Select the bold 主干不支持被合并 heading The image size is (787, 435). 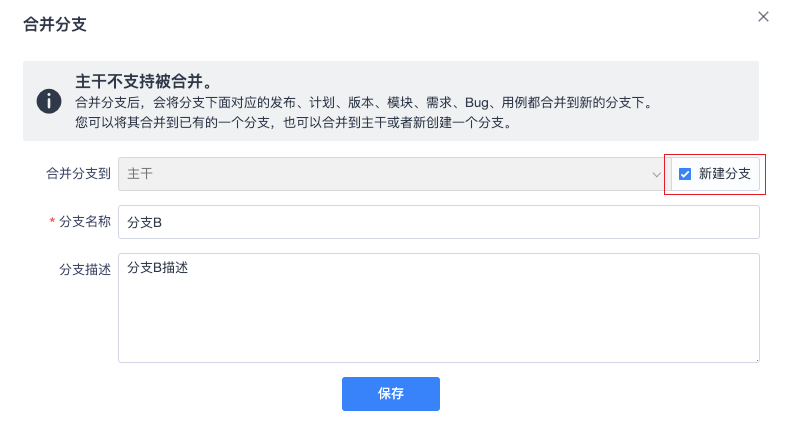145,81
